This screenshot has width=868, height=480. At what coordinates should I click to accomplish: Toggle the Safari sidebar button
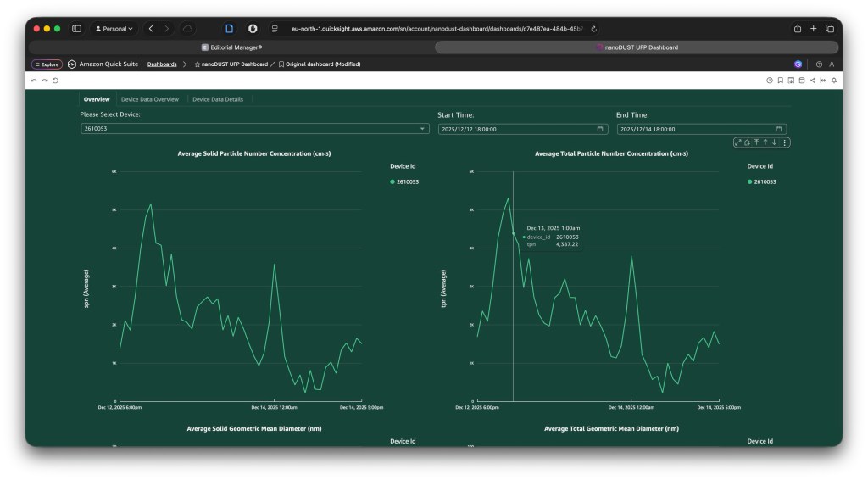click(x=76, y=29)
